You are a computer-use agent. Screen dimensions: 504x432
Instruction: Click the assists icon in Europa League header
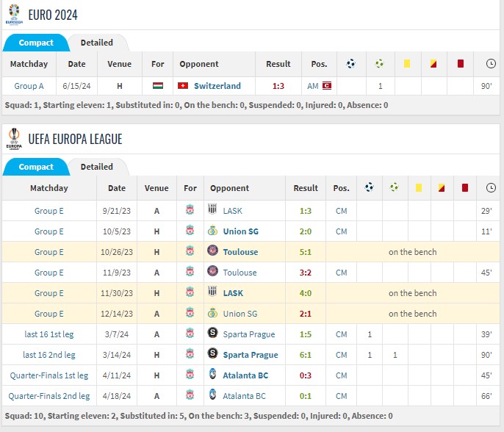pos(394,187)
